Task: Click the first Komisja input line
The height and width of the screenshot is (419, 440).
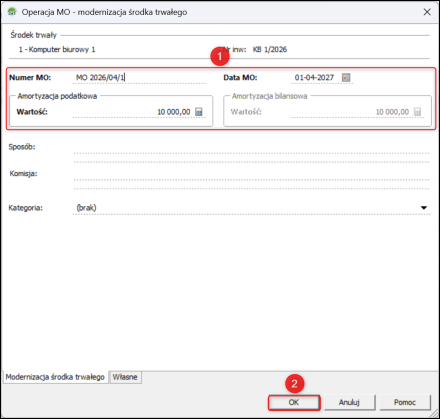Action: 251,175
